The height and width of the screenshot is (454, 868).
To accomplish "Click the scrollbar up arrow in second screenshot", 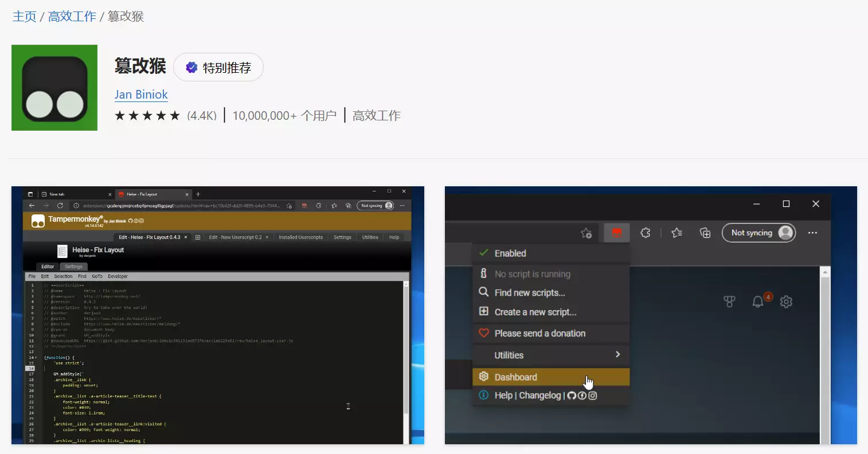I will click(825, 271).
